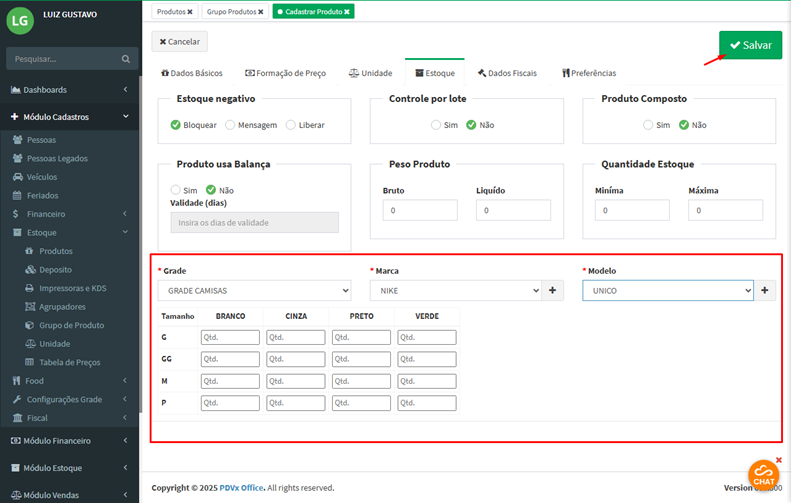Open the Formação de Preço tab
This screenshot has height=503, width=791.
tap(285, 73)
